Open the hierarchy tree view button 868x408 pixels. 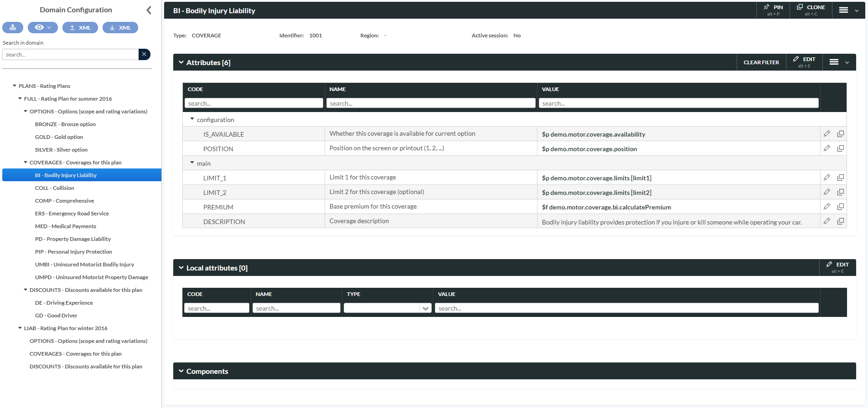(13, 28)
